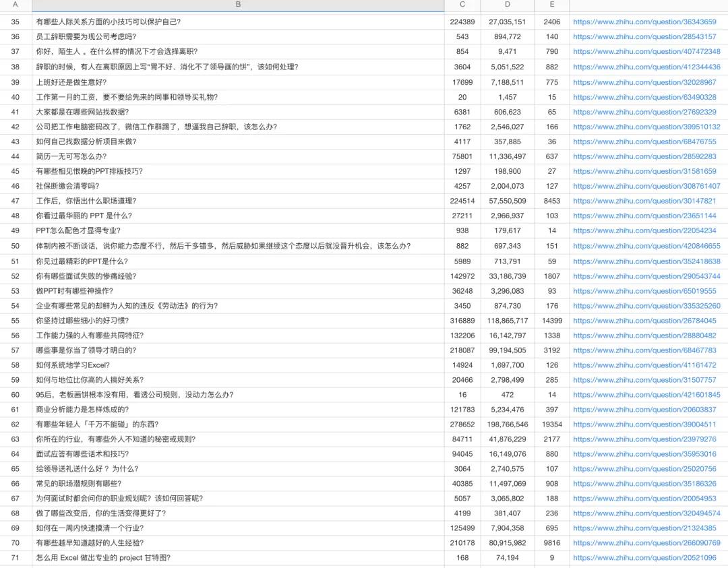The width and height of the screenshot is (728, 568).
Task: Select column E header
Action: click(x=551, y=5)
